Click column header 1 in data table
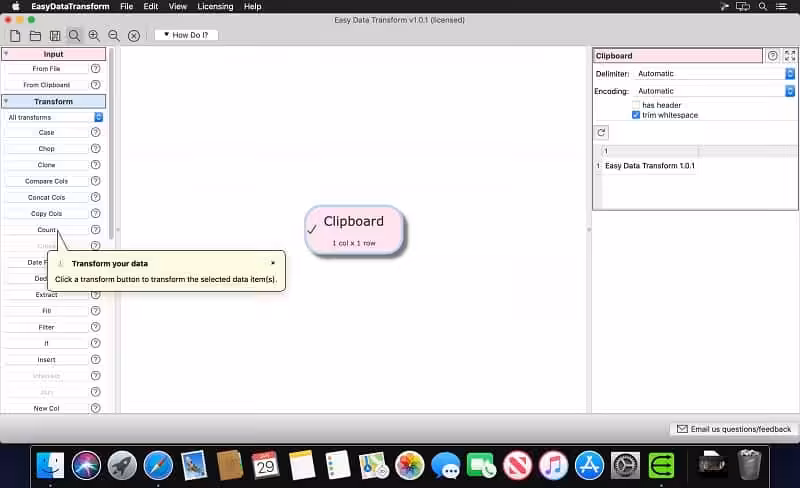The image size is (800, 488). click(x=649, y=151)
